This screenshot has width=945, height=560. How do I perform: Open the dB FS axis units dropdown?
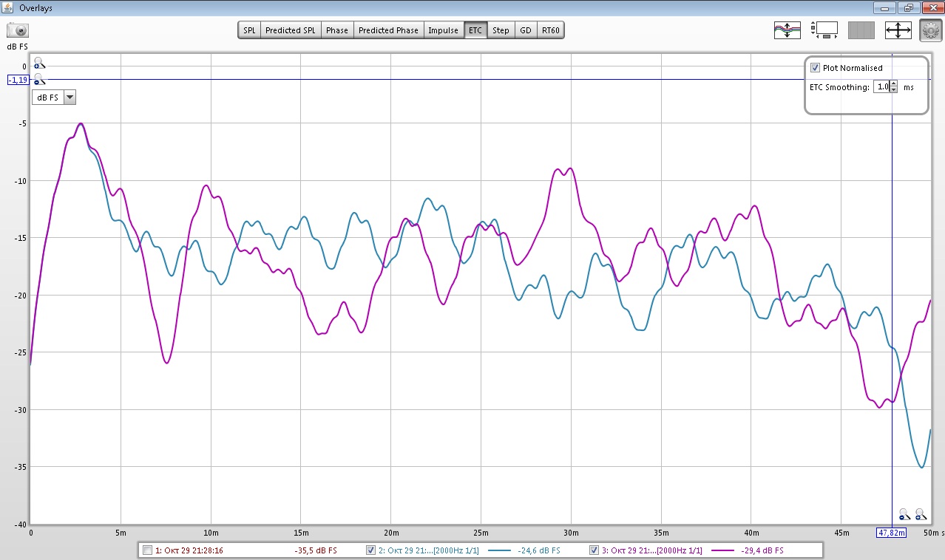pos(70,98)
